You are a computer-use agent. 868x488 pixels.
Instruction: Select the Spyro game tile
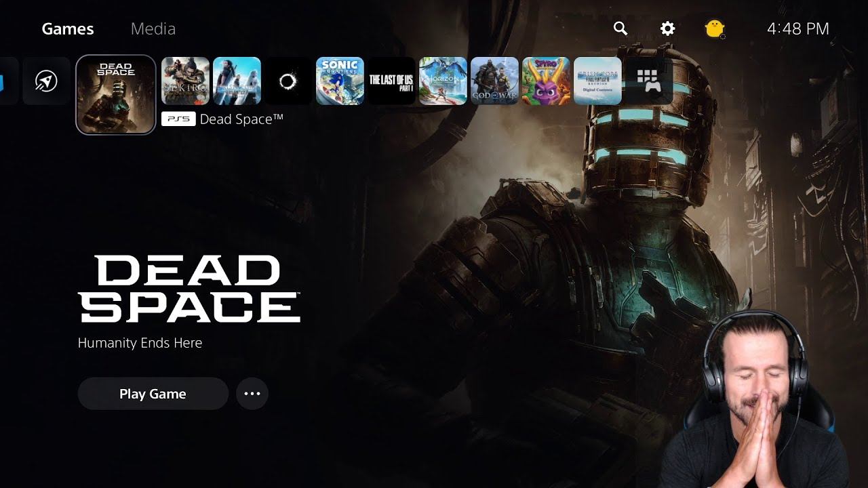(546, 81)
